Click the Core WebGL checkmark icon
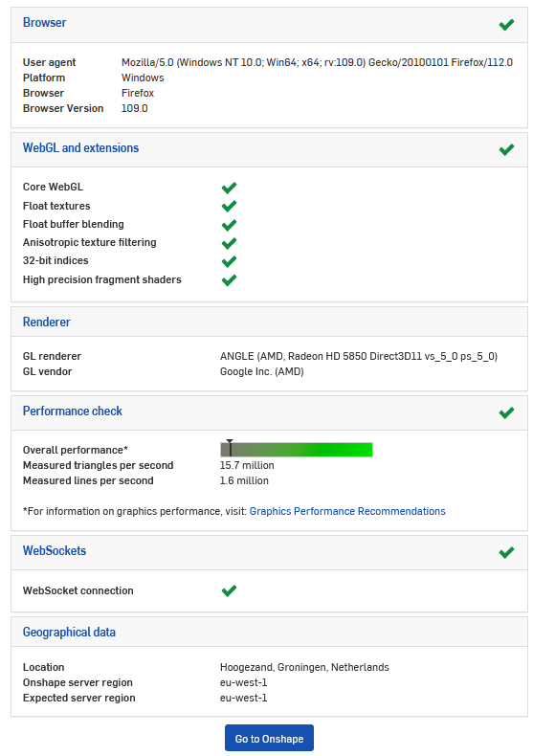The image size is (555, 756). (229, 188)
